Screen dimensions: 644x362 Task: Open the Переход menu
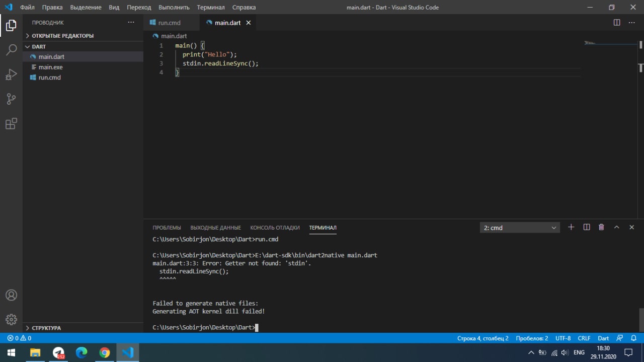point(139,8)
